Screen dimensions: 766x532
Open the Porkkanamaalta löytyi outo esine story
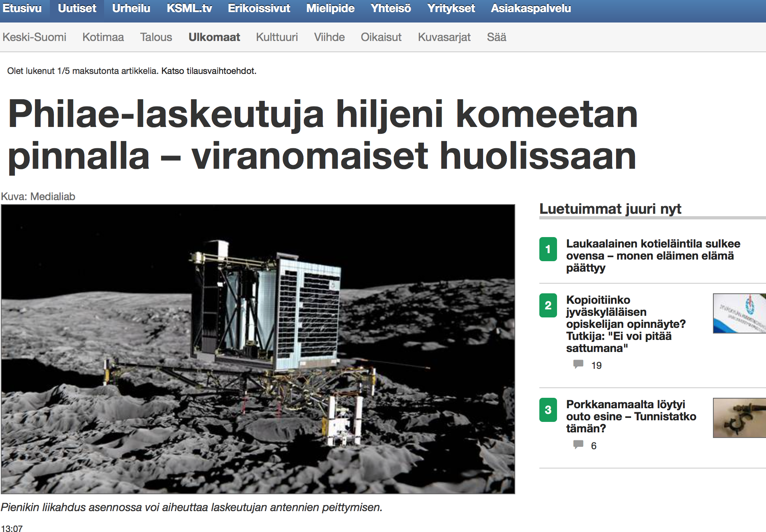click(x=631, y=416)
